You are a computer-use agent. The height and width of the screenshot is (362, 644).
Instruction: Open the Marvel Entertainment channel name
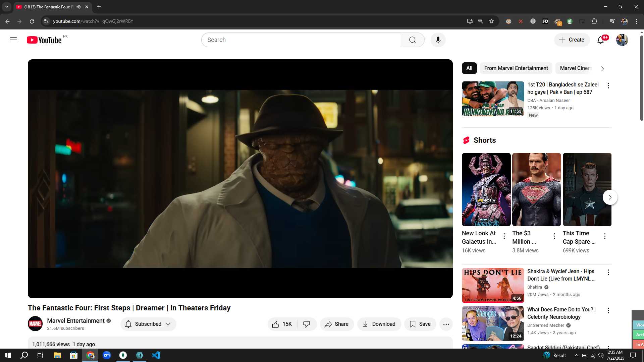[x=76, y=321]
